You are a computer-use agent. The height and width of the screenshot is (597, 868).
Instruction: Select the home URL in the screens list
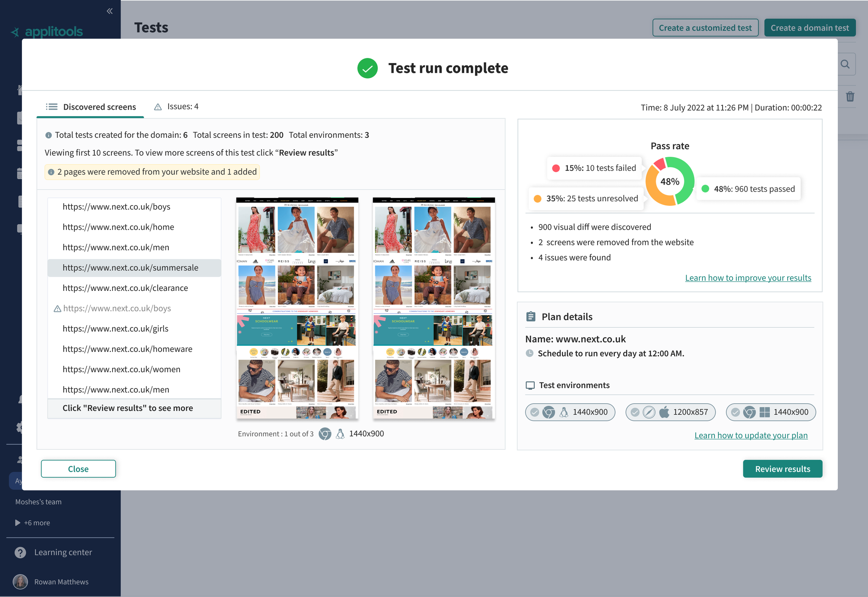point(134,227)
